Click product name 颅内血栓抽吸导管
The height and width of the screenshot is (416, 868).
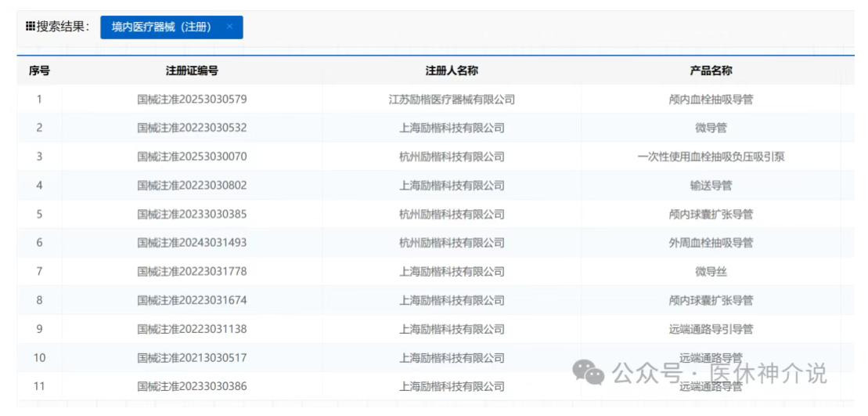click(x=711, y=99)
